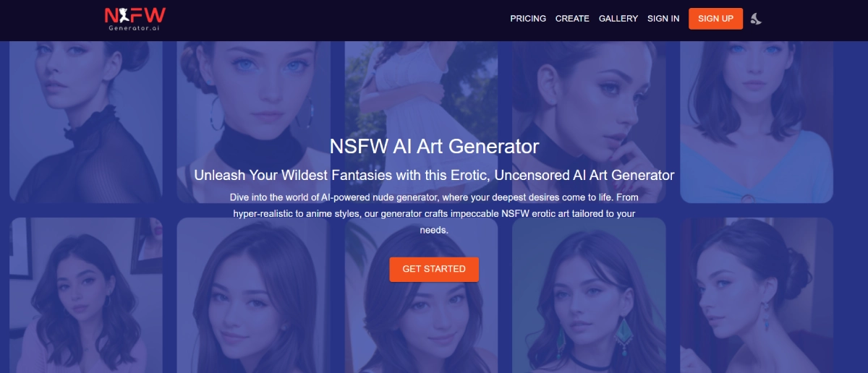This screenshot has width=868, height=373.
Task: Select long straight hair portrait thumbnail
Action: pyautogui.click(x=253, y=295)
